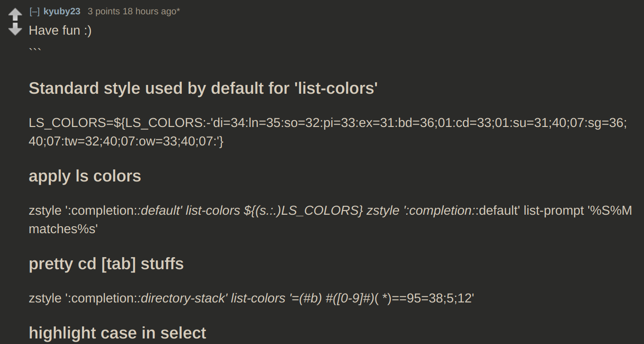Click the line beginning with 40;07:tw=32

tap(126, 141)
